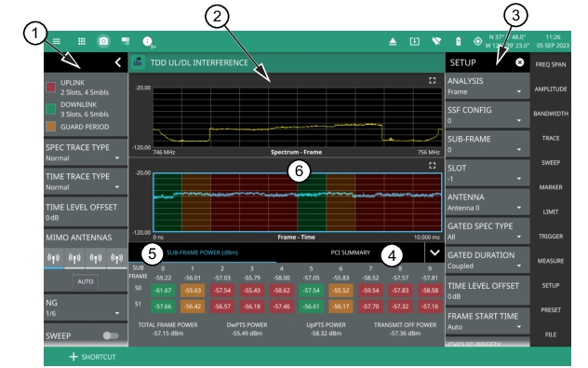Click the battery status icon
Image resolution: width=588 pixels, height=368 pixels.
pos(458,42)
